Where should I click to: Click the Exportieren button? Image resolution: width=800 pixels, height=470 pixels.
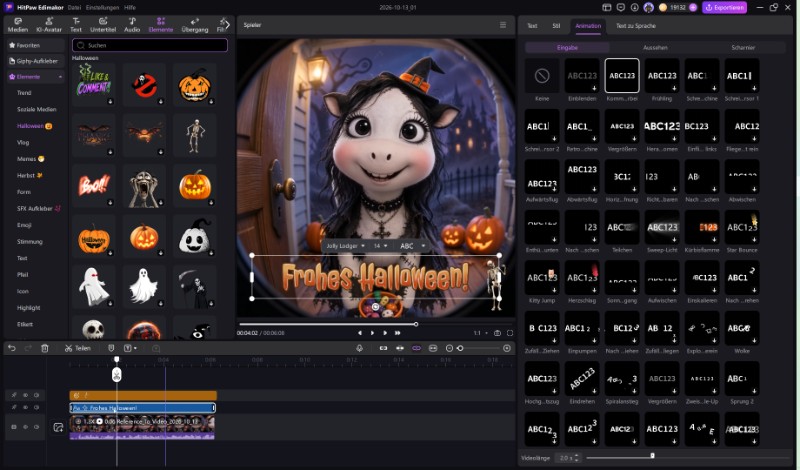point(724,7)
